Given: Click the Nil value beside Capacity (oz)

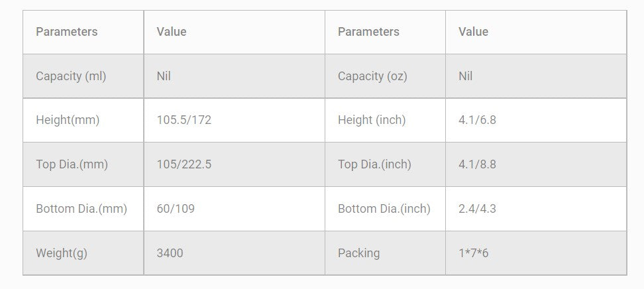Looking at the screenshot, I should pyautogui.click(x=465, y=76).
